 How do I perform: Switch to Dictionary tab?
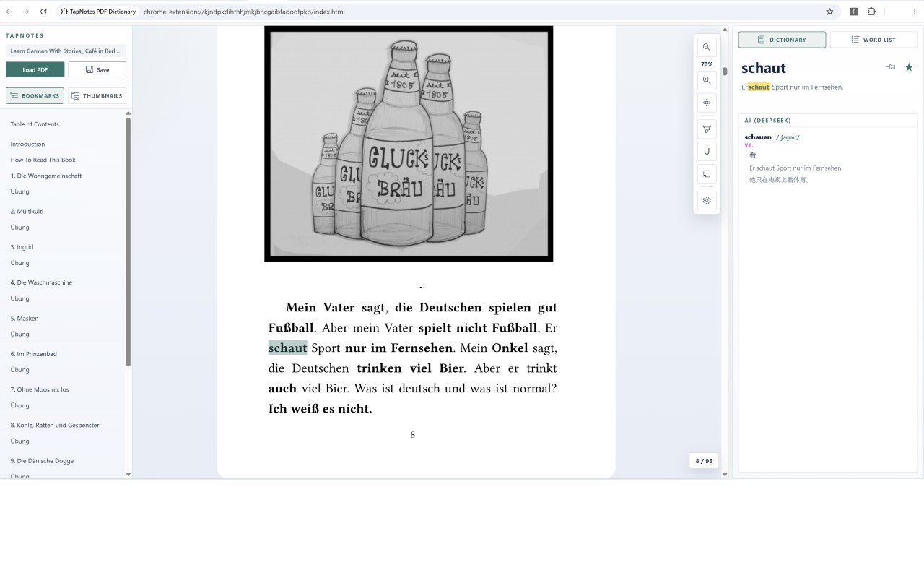782,40
